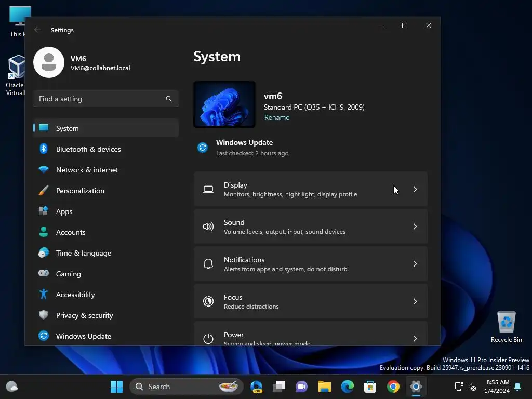532x399 pixels.
Task: Expand Display settings with its chevron
Action: [x=415, y=189]
